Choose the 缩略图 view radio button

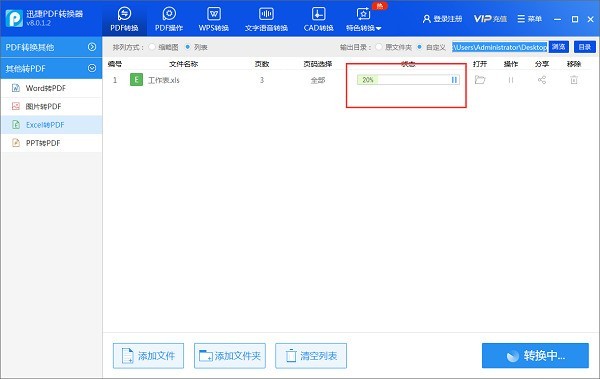click(152, 47)
